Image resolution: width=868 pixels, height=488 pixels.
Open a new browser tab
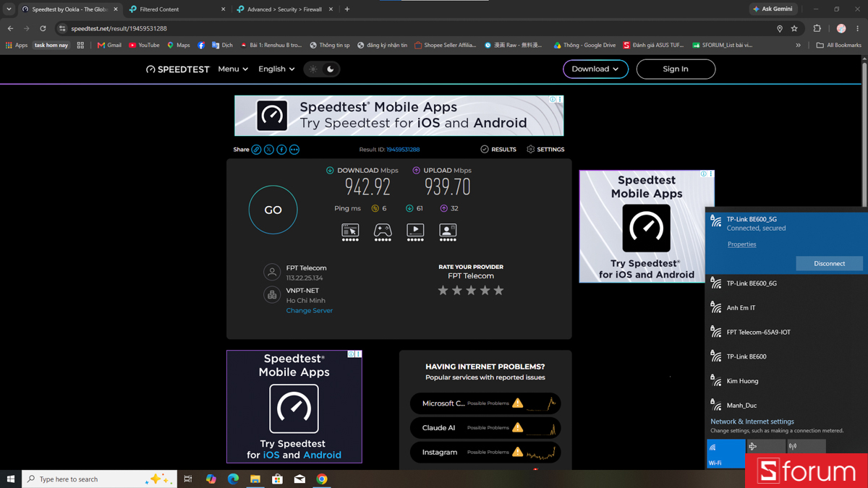click(347, 9)
